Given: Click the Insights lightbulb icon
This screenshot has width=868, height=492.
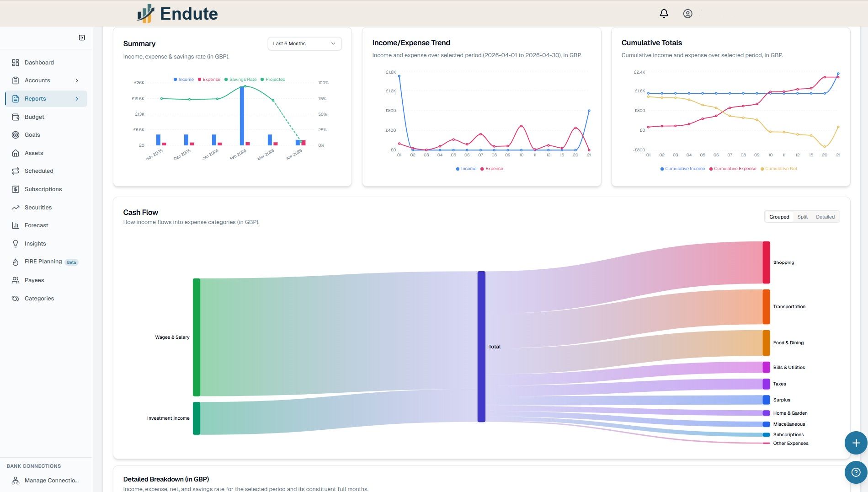Looking at the screenshot, I should pyautogui.click(x=16, y=244).
